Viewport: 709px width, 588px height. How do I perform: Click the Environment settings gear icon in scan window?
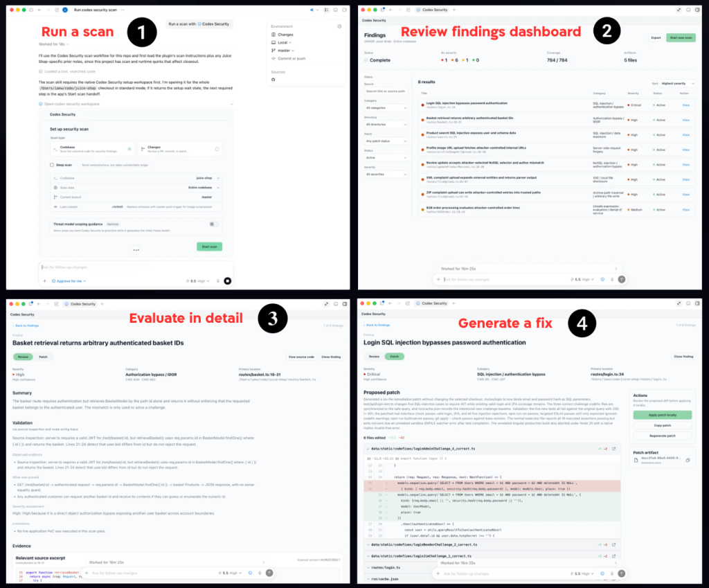(x=339, y=26)
